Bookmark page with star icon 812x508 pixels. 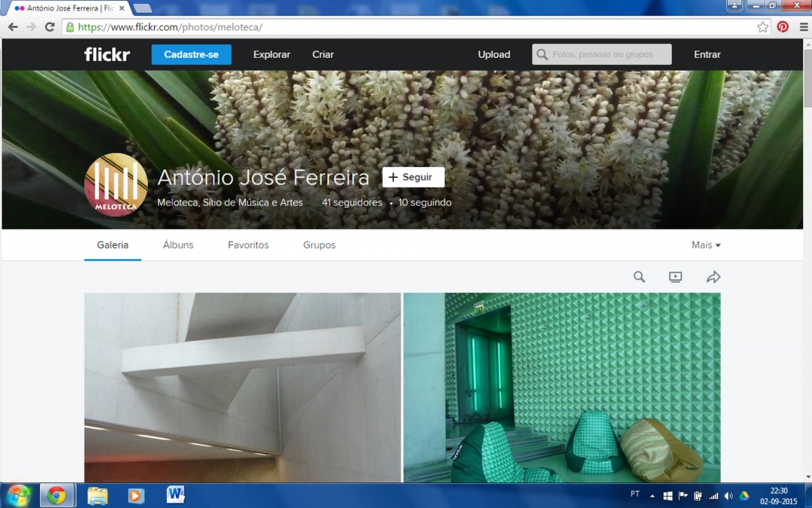coord(762,27)
